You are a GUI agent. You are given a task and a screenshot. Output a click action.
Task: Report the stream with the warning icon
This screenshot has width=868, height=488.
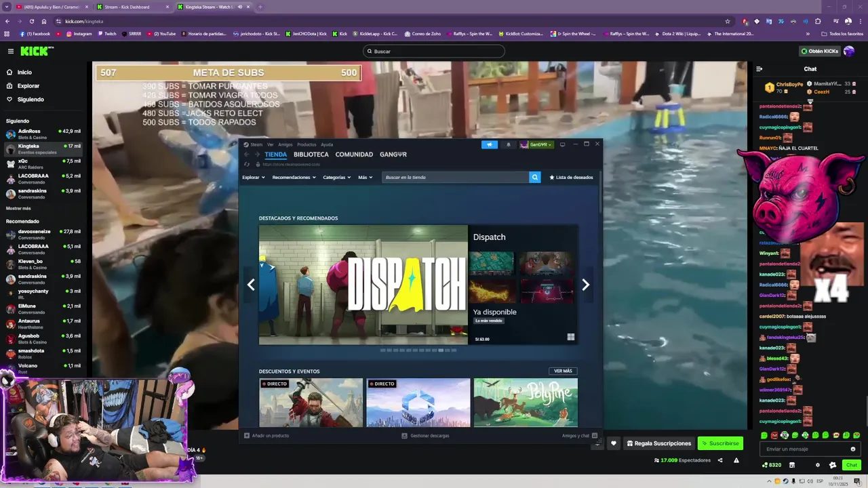[x=736, y=460]
